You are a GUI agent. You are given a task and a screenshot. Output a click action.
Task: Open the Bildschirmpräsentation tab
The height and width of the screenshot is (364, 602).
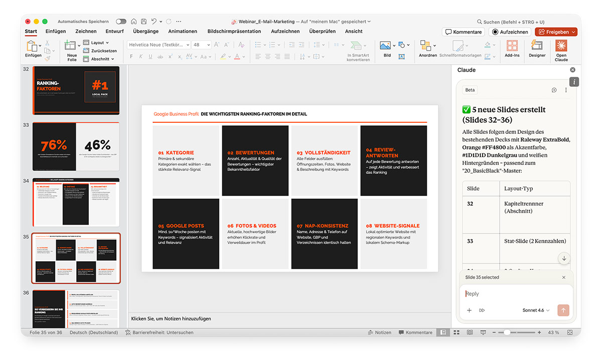click(x=234, y=31)
